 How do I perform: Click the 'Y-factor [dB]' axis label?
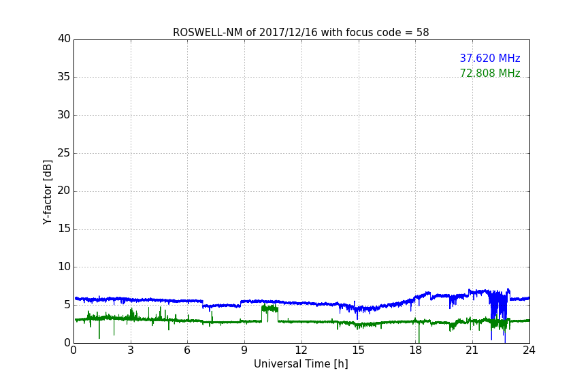pos(47,192)
